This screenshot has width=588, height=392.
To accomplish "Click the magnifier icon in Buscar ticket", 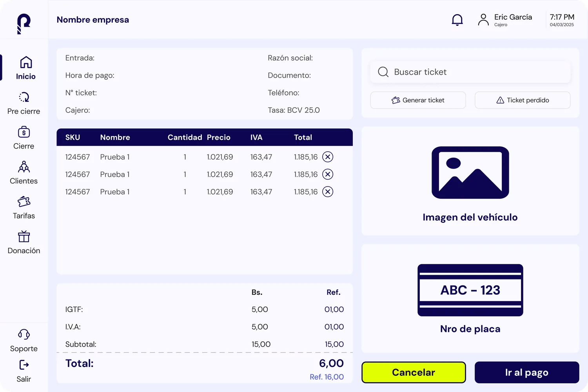I will click(x=383, y=72).
